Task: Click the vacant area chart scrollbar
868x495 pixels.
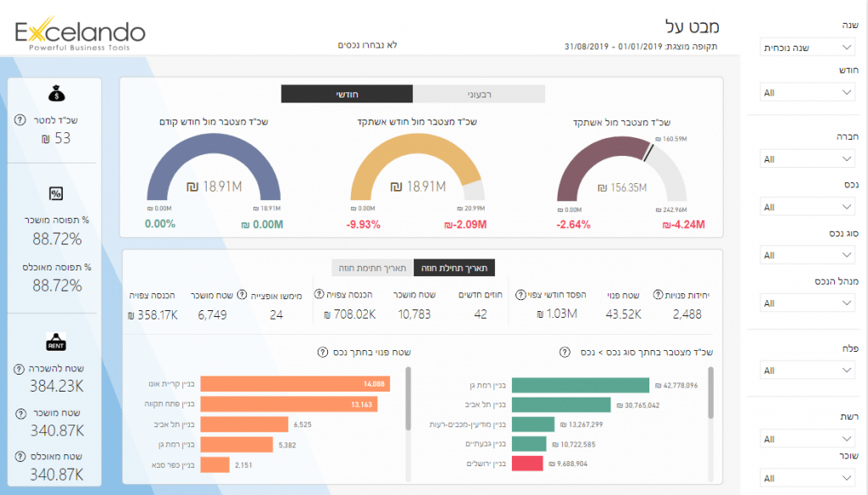Action: tap(409, 397)
